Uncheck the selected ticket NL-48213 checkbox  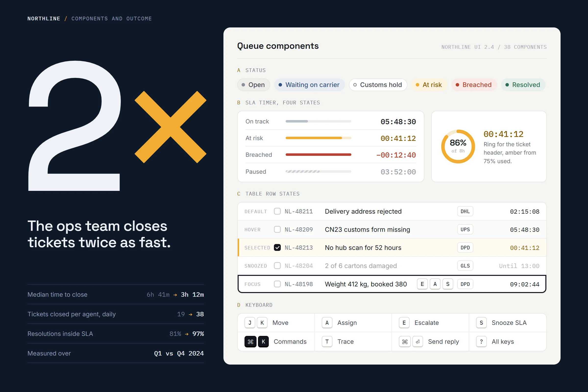click(x=277, y=247)
